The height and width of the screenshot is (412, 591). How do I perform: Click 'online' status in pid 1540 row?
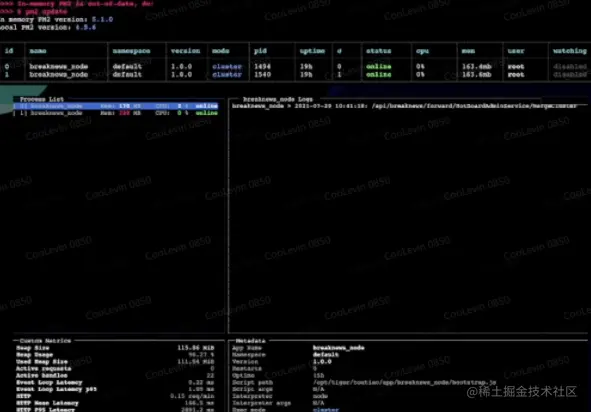point(378,75)
